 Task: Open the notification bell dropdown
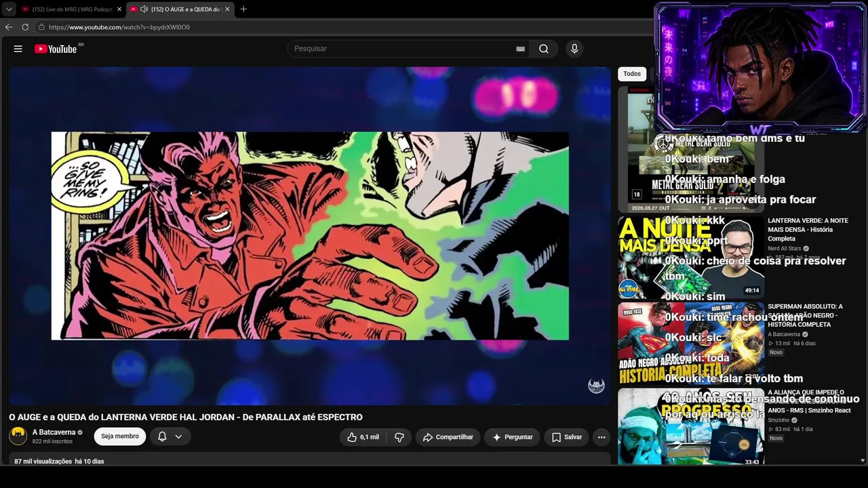tap(170, 436)
